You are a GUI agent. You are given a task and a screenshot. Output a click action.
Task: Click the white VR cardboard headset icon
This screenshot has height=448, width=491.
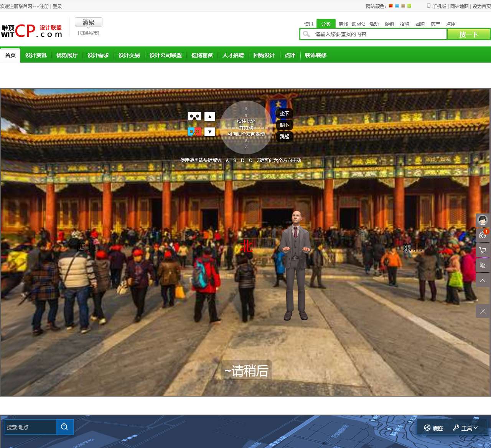(194, 116)
